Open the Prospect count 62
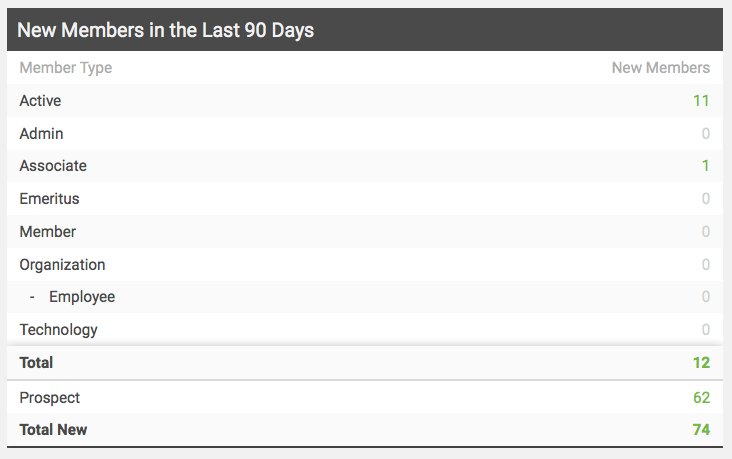 pyautogui.click(x=701, y=397)
